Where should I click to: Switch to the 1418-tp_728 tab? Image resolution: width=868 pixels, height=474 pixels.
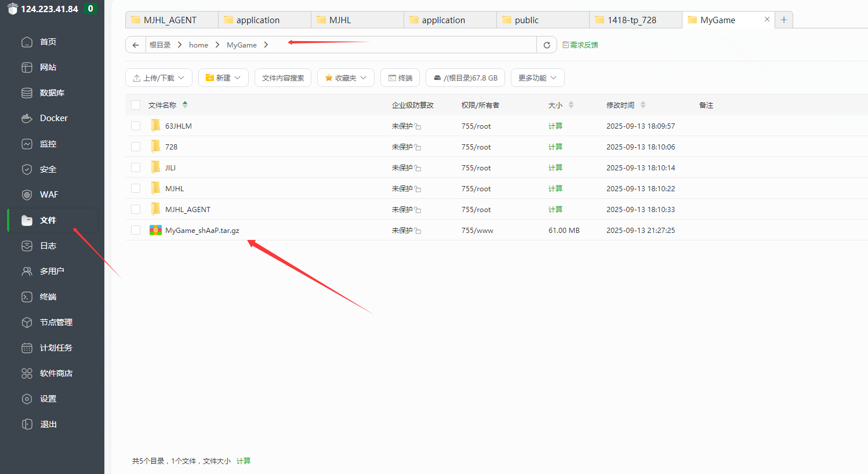(635, 20)
